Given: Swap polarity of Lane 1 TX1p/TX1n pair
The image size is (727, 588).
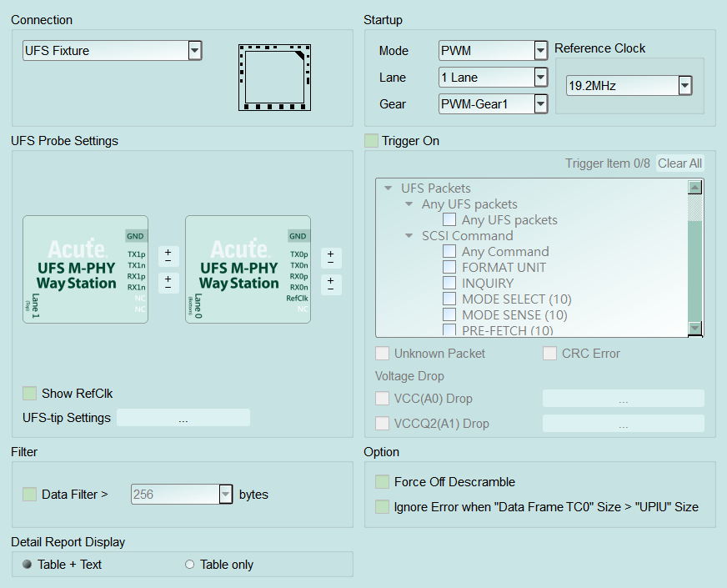Looking at the screenshot, I should click(x=168, y=256).
